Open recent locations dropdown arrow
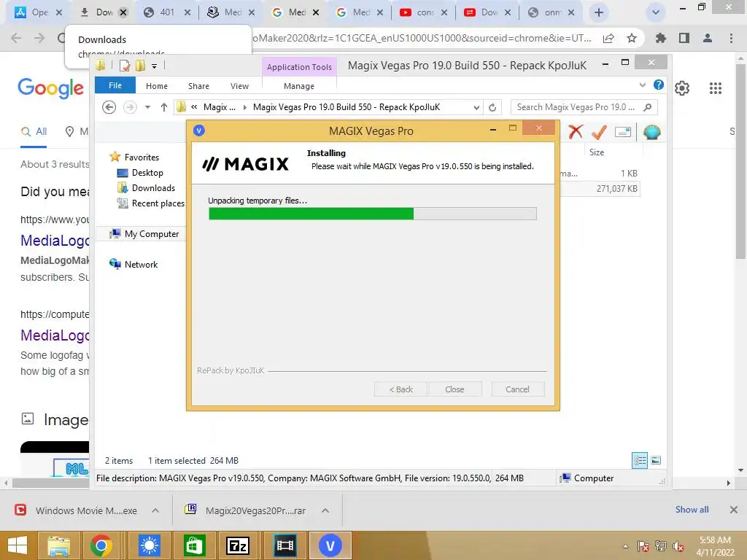Screen dimensions: 747x560 pyautogui.click(x=147, y=107)
